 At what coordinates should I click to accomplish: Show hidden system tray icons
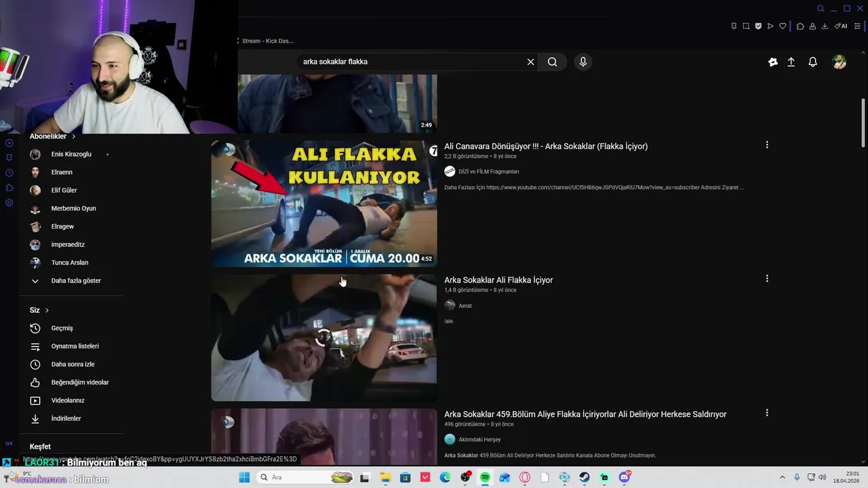point(783,477)
